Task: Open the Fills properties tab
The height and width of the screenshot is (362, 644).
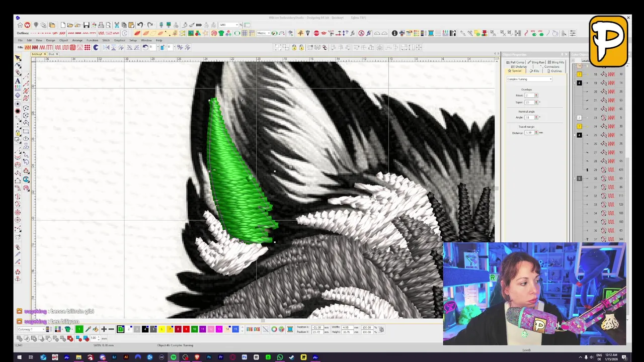Action: (x=534, y=71)
